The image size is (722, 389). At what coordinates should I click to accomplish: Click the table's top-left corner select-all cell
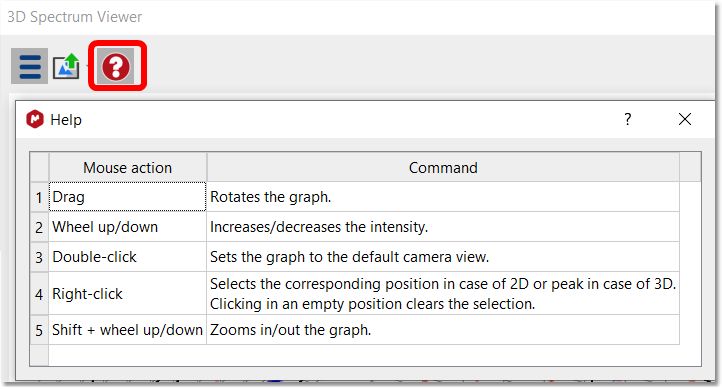[39, 167]
